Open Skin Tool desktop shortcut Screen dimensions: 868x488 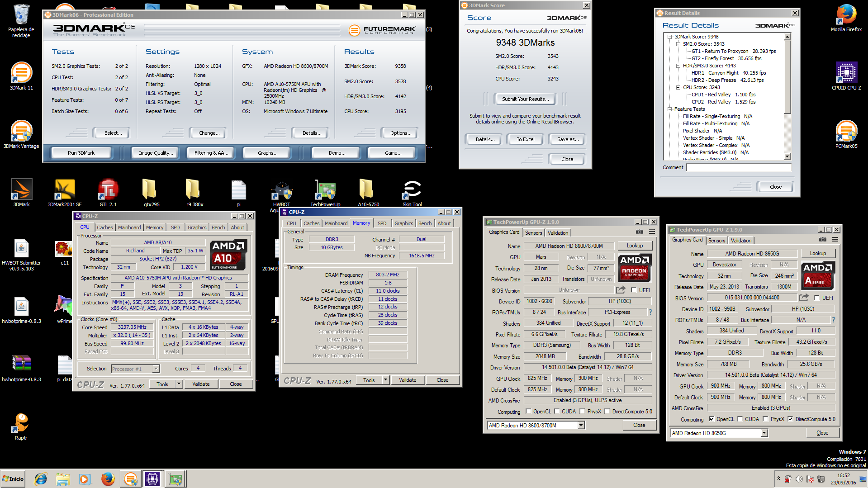[412, 193]
